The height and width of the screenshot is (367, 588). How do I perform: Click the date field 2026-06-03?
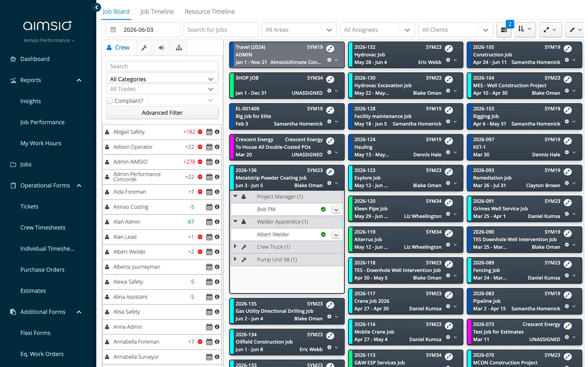click(x=150, y=30)
